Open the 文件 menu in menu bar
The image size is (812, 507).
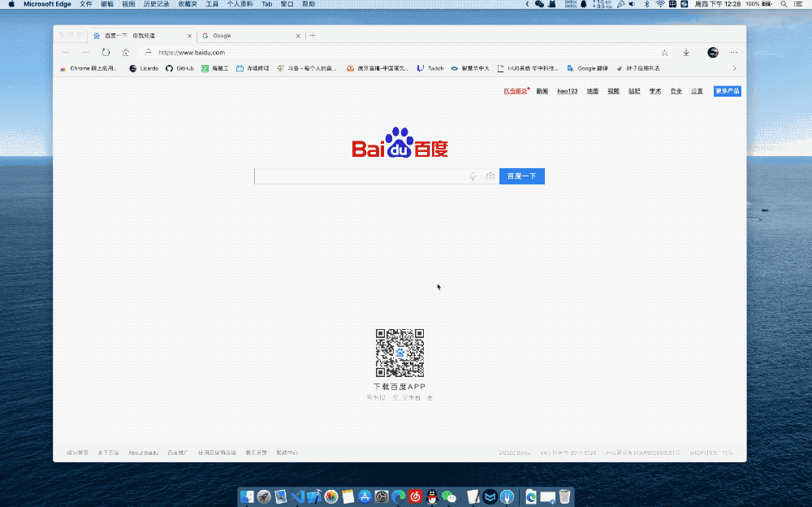tap(86, 4)
